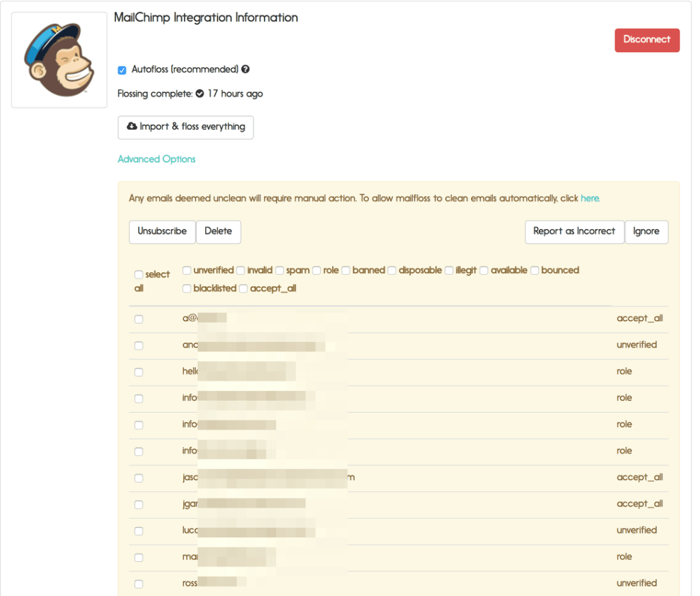Check the accept_all filter checkbox

click(x=243, y=289)
